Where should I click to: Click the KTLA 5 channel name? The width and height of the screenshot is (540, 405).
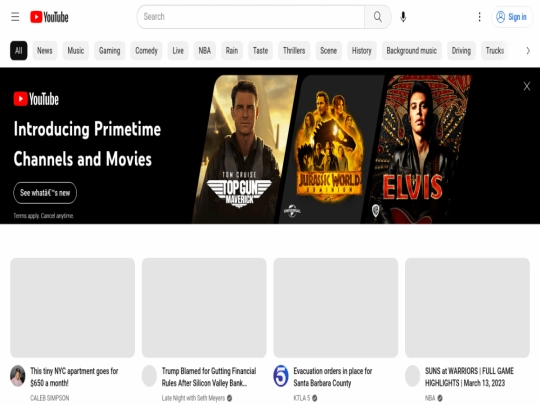point(302,398)
